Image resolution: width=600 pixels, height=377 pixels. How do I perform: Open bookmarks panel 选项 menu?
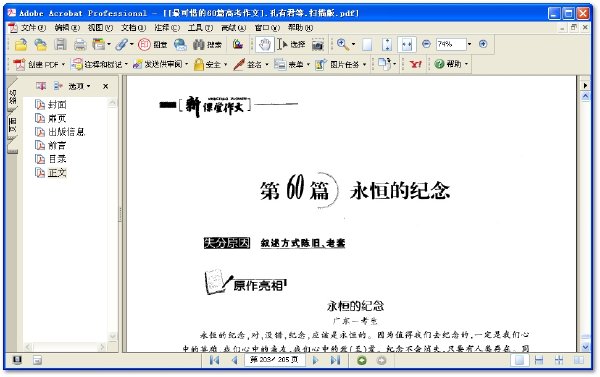79,86
